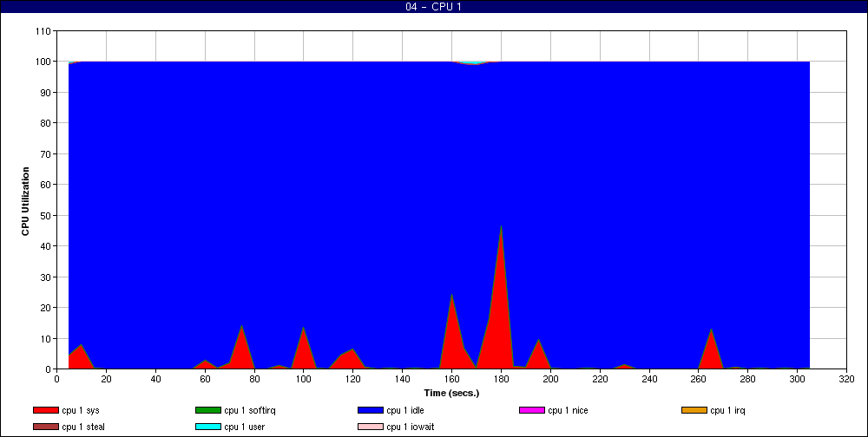The image size is (868, 437).
Task: Click the cyan cpu 1 user legend swatch
Action: (x=207, y=427)
